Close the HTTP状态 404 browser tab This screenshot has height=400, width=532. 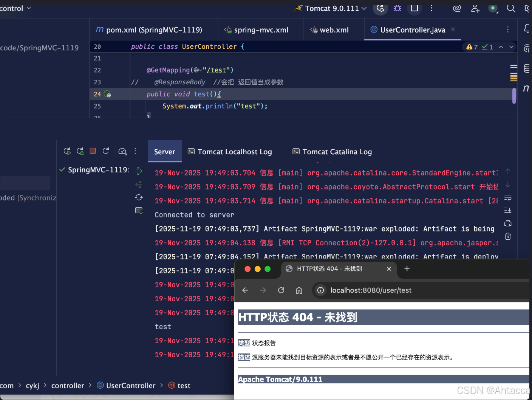coord(389,269)
